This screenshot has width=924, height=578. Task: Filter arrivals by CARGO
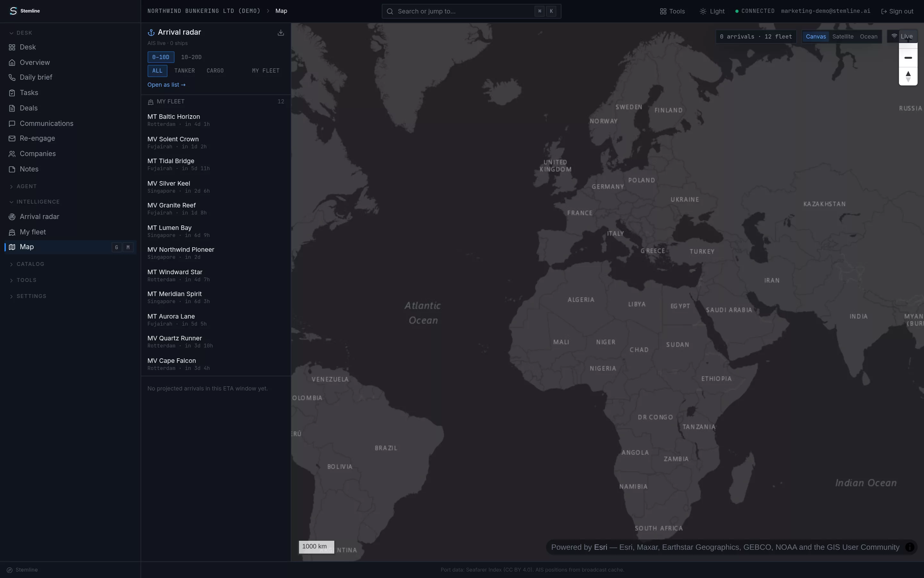pos(215,71)
